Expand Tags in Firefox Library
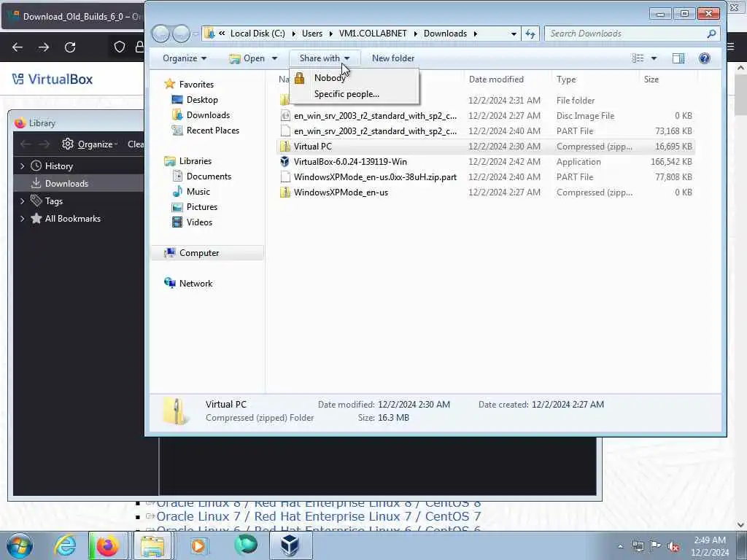Viewport: 747px width, 560px height. tap(23, 201)
